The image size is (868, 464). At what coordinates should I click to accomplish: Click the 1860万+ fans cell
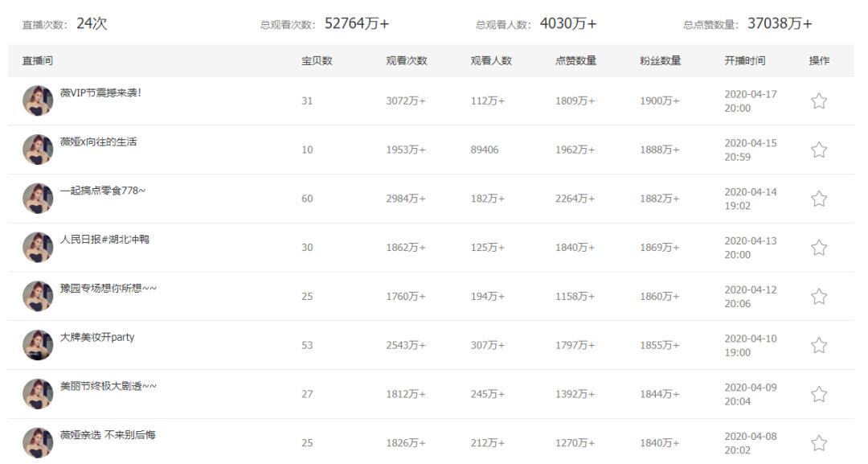[x=660, y=296]
